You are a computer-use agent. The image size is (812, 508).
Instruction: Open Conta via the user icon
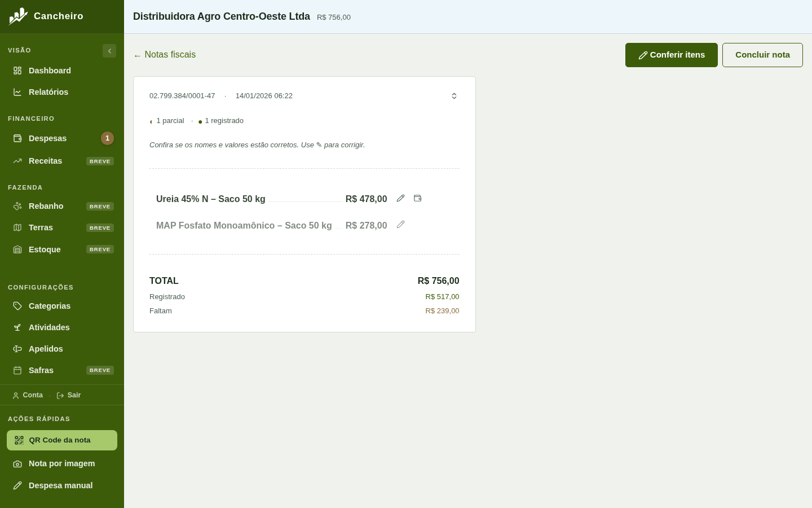click(16, 396)
